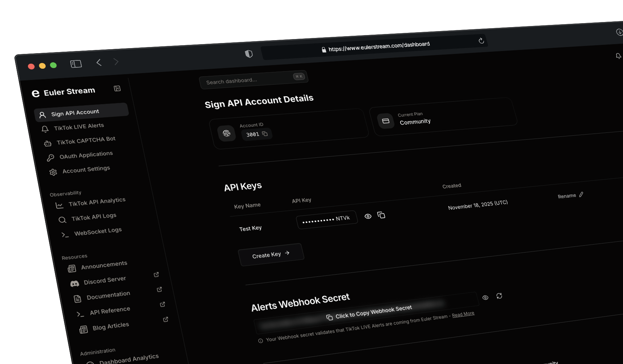
Task: Click the chart icon for API Analytics
Action: pyautogui.click(x=59, y=205)
